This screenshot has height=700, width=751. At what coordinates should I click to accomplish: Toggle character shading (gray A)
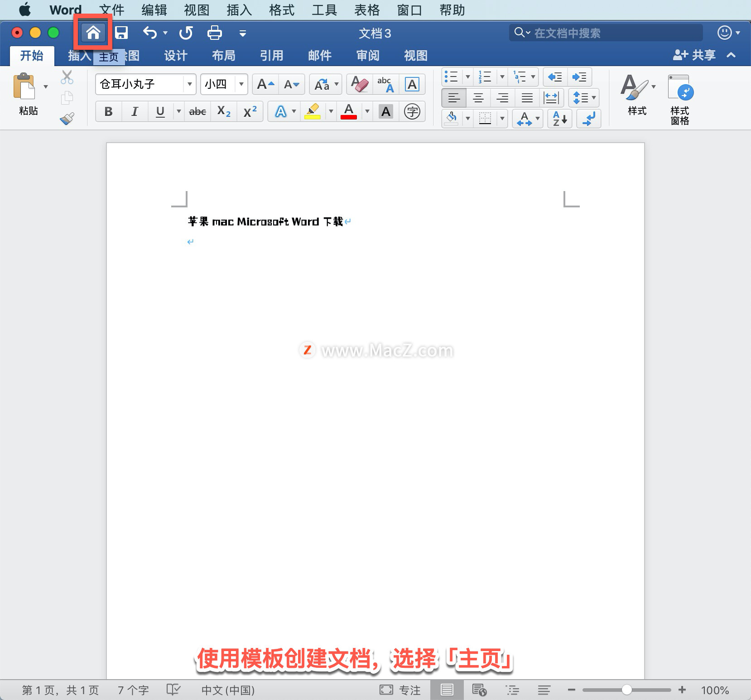[x=386, y=111]
